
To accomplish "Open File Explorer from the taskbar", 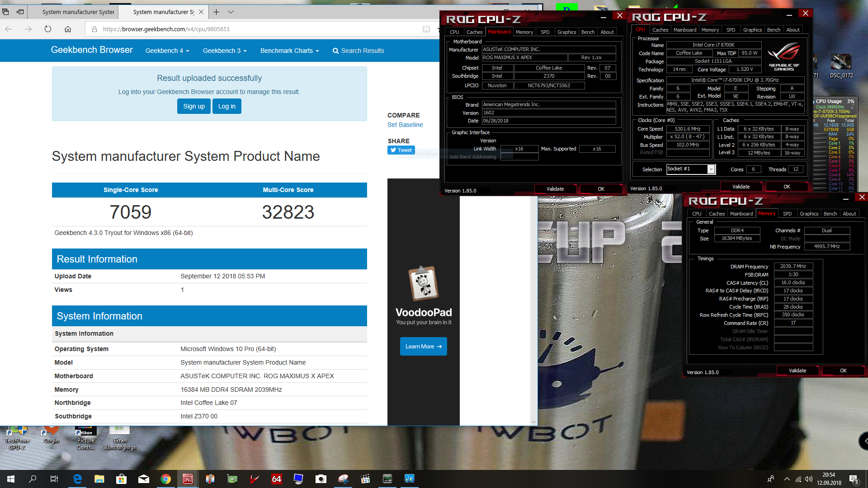I will click(99, 479).
